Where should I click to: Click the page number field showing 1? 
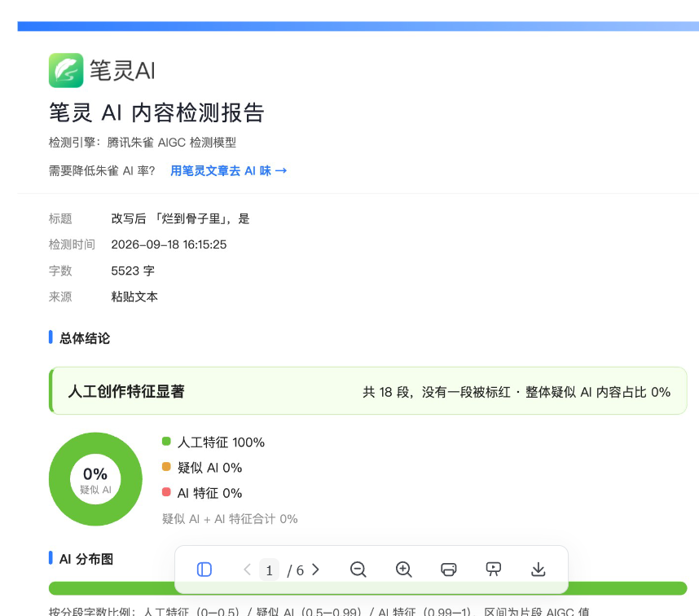coord(270,570)
